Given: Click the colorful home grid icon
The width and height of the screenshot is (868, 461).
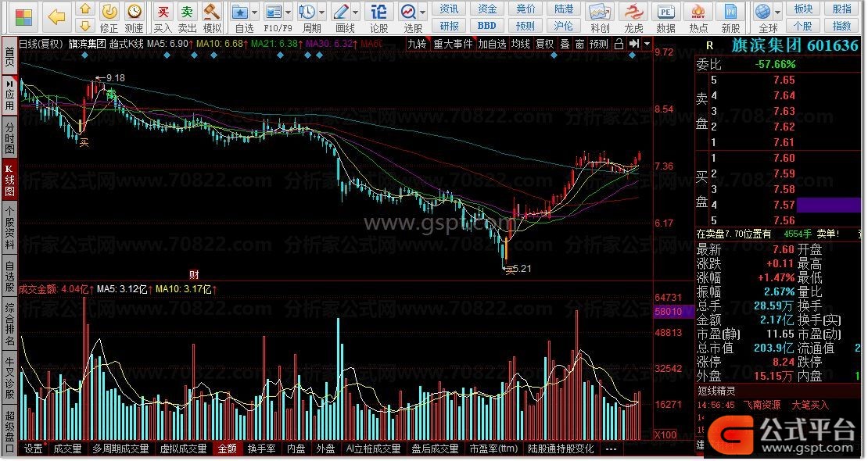Looking at the screenshot, I should pyautogui.click(x=23, y=18).
